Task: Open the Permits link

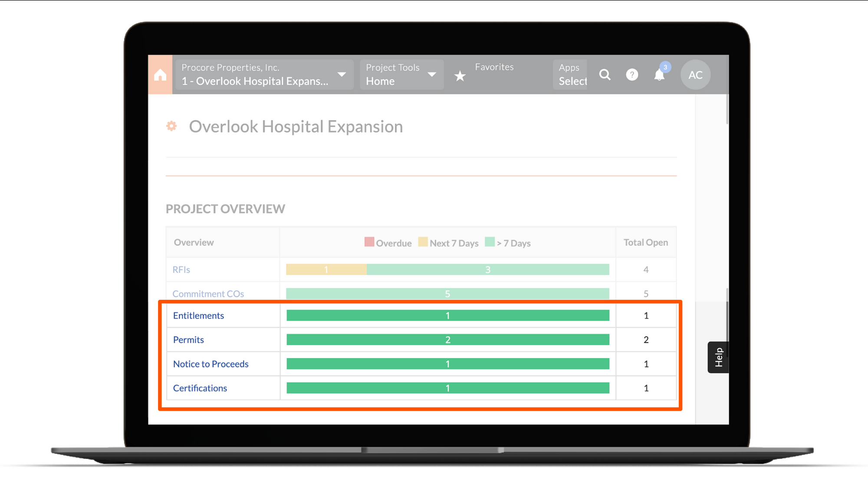Action: (x=188, y=340)
